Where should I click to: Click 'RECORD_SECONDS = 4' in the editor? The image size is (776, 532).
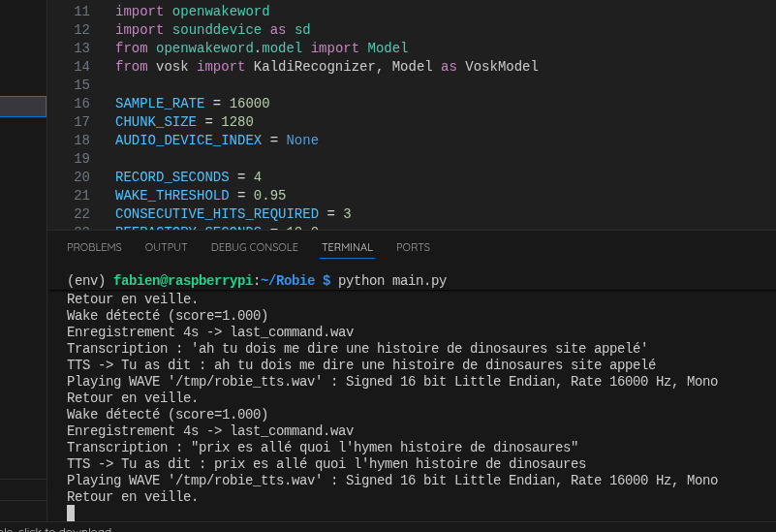coord(188,177)
